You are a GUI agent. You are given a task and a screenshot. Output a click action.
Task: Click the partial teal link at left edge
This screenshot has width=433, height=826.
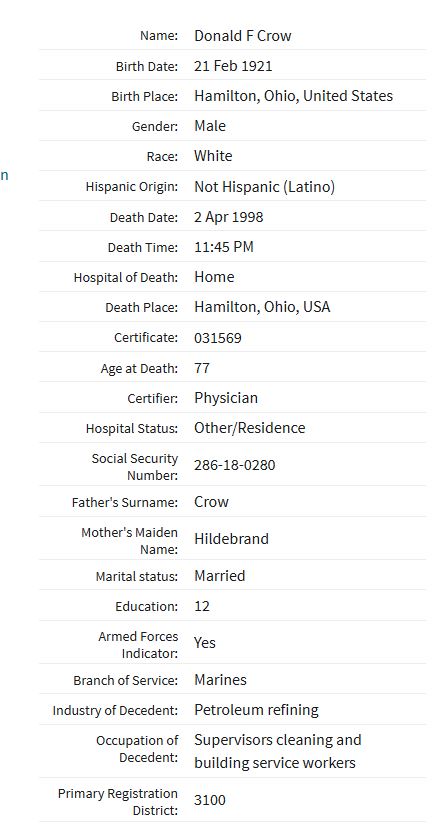(4, 175)
